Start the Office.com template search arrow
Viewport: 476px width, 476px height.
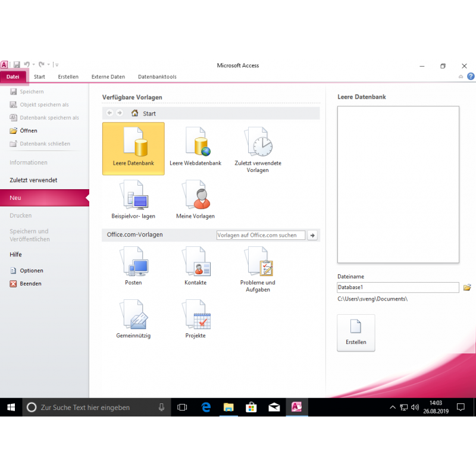tap(313, 235)
